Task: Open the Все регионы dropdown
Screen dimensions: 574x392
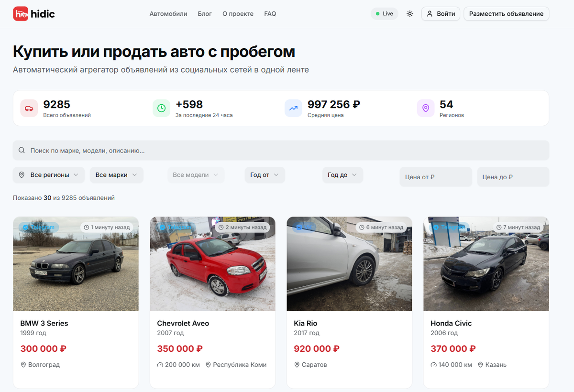Action: click(49, 175)
